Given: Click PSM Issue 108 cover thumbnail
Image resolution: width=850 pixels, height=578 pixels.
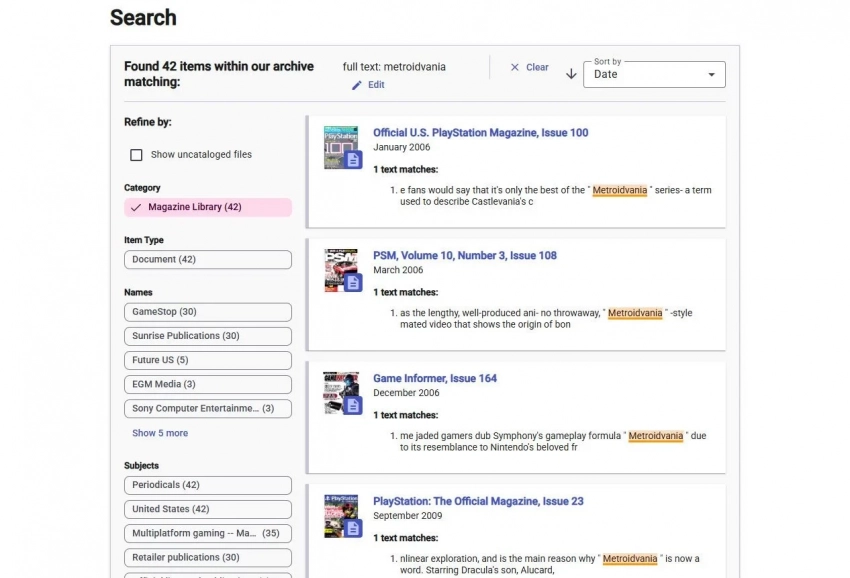Looking at the screenshot, I should click(x=338, y=266).
